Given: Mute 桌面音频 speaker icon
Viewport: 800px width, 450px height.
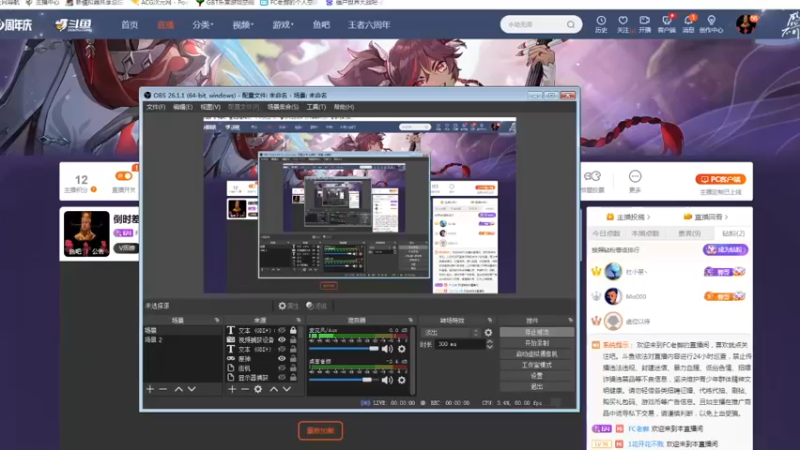Looking at the screenshot, I should coord(387,380).
